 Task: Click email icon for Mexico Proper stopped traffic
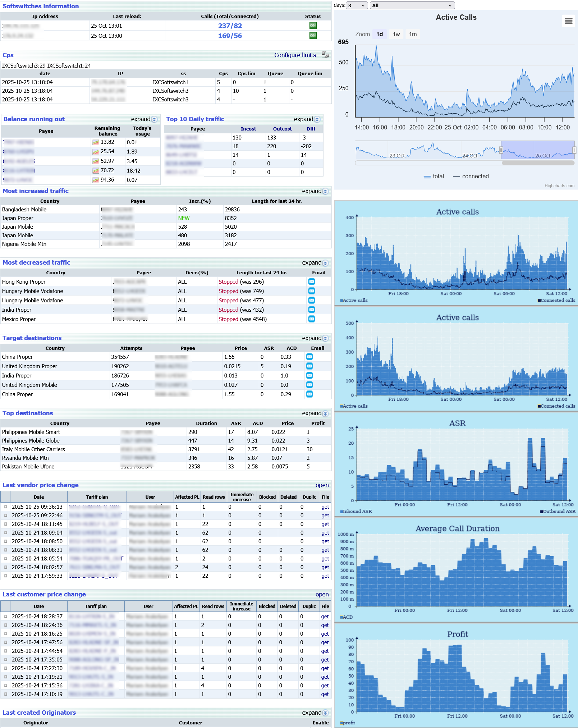(x=311, y=319)
